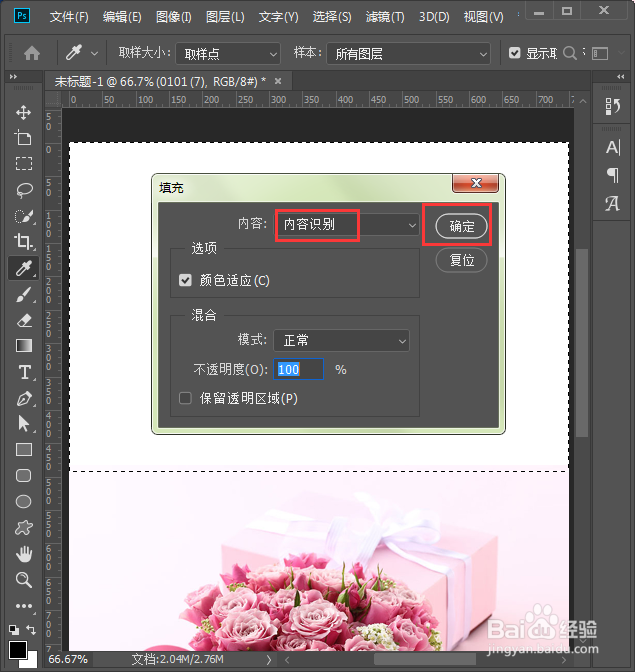Toggle the Show sampling ring checkbox

pyautogui.click(x=514, y=53)
